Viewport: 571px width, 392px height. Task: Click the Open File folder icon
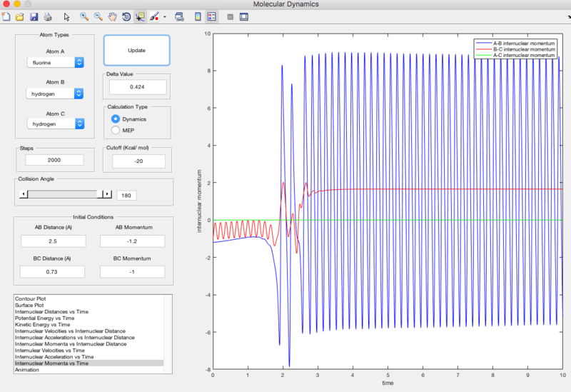[19, 16]
